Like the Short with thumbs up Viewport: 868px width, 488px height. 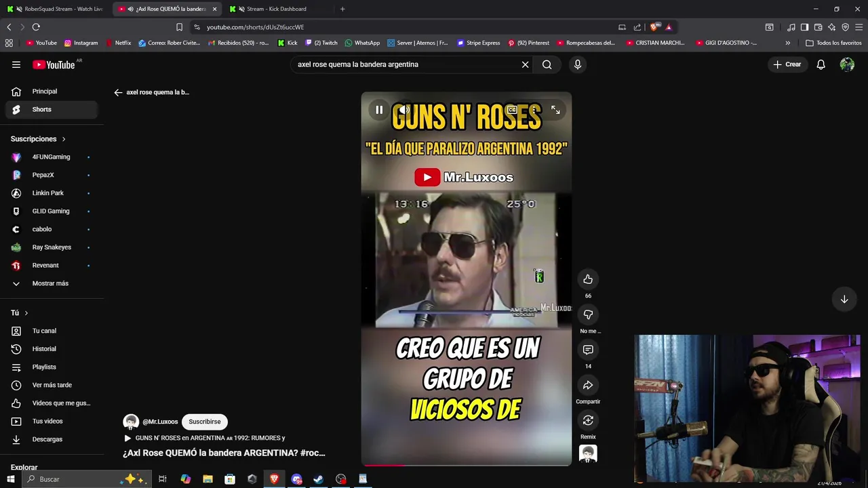(x=588, y=279)
